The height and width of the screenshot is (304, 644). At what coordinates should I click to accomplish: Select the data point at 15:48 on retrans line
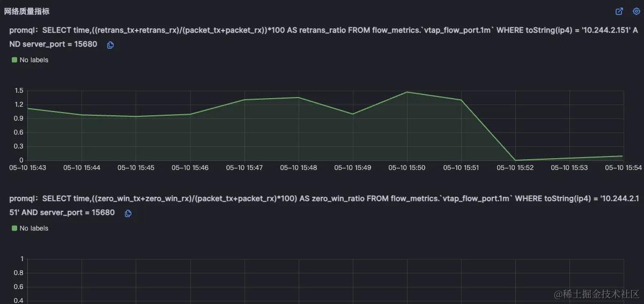pyautogui.click(x=299, y=98)
